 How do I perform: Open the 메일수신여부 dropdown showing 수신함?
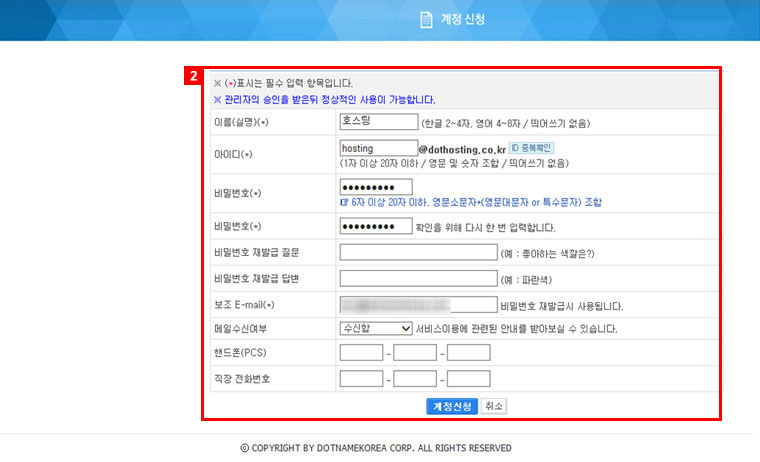376,328
